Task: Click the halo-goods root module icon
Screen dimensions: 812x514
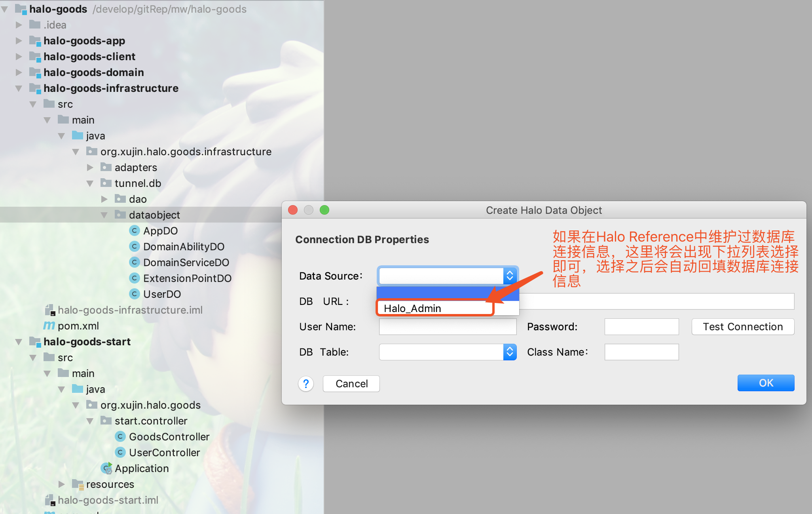Action: (21, 9)
